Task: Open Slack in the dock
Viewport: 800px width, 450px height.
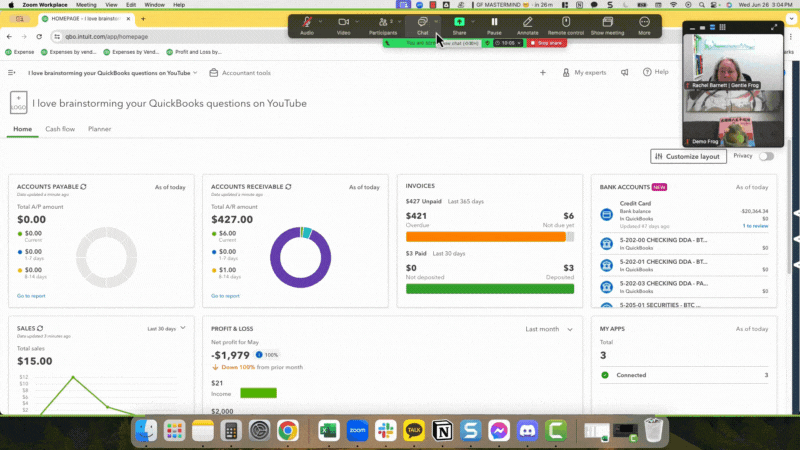Action: click(385, 431)
